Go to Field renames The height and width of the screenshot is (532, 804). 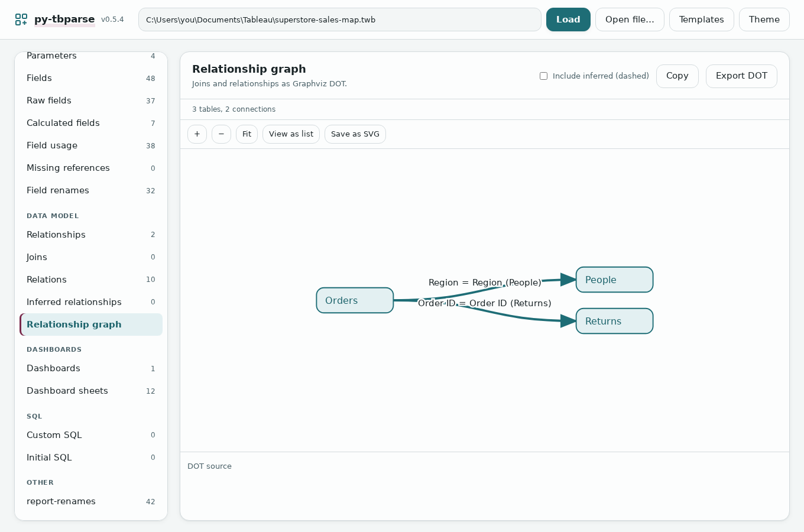[x=91, y=190]
